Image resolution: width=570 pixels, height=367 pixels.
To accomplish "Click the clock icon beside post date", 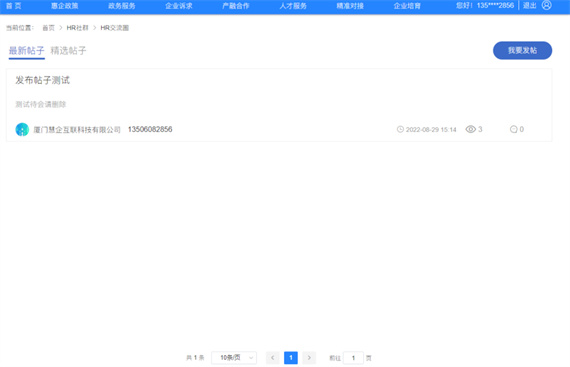I will pos(400,129).
